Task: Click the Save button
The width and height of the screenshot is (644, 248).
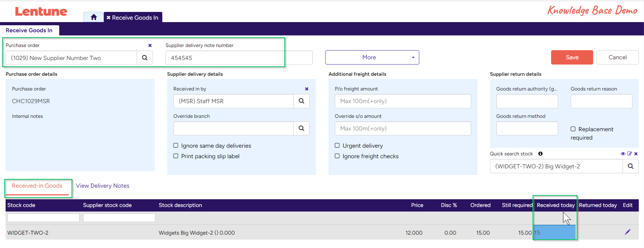Action: click(x=572, y=58)
